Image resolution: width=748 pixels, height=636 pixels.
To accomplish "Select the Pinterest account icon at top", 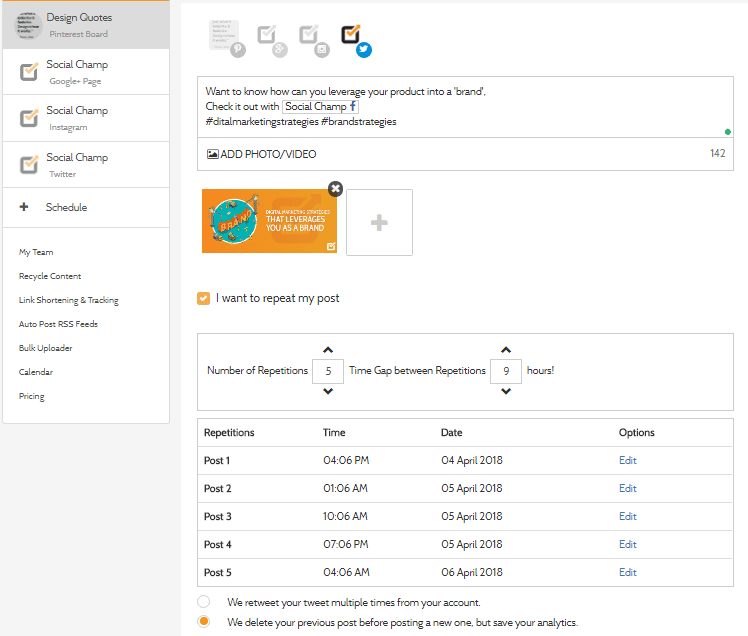I will click(x=227, y=37).
